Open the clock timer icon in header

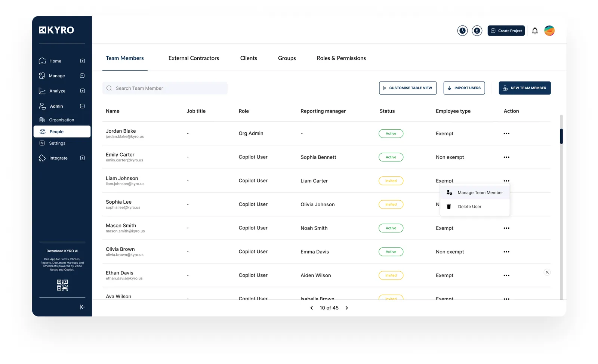[462, 31]
